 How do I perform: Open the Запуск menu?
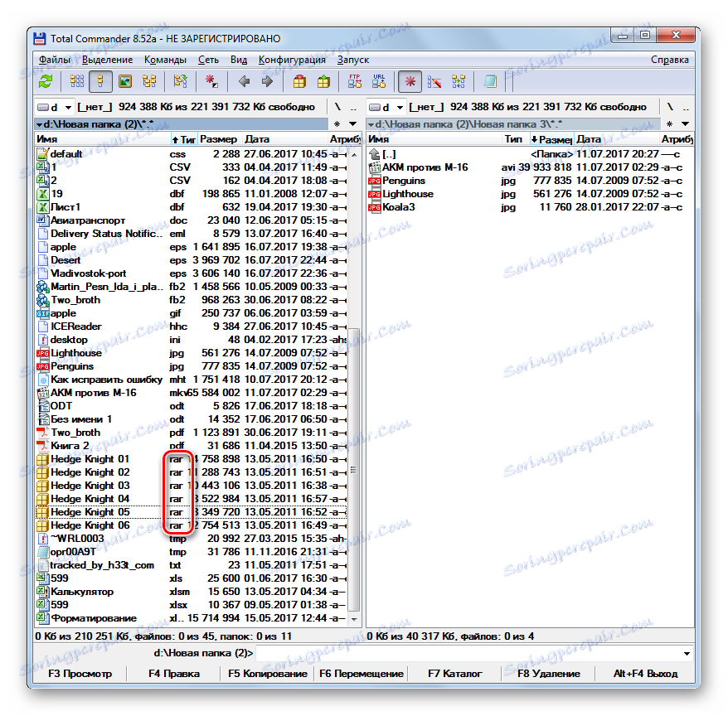click(x=353, y=60)
